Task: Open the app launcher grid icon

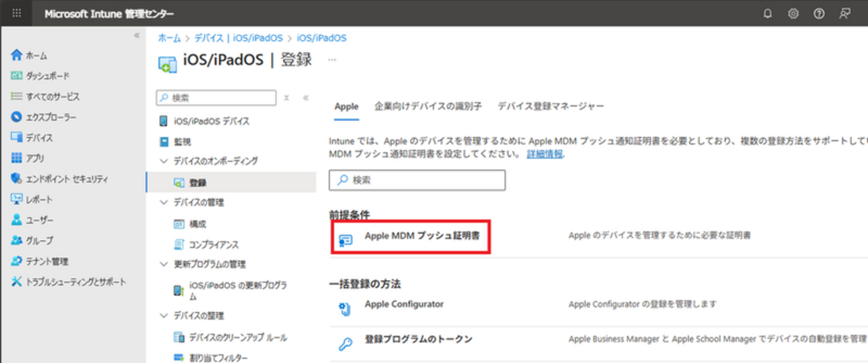Action: (17, 13)
